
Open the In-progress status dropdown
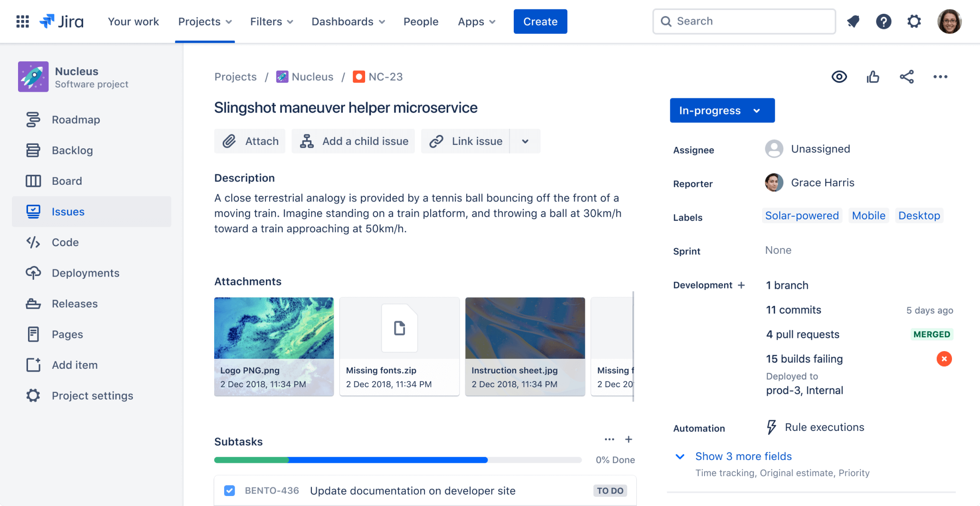pos(722,110)
